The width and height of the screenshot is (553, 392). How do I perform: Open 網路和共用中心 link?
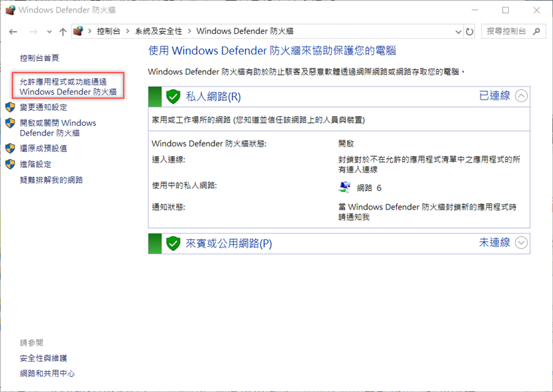point(47,373)
